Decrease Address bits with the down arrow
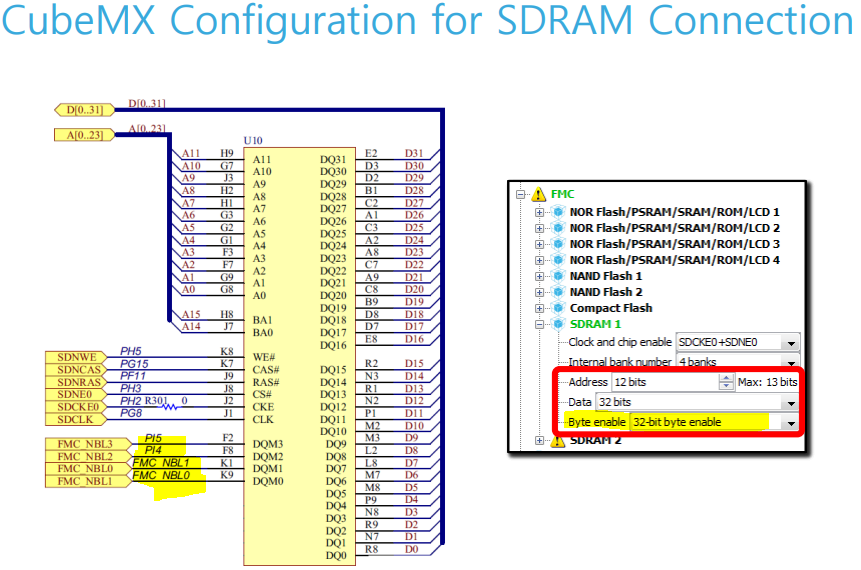This screenshot has width=861, height=570. pos(726,386)
